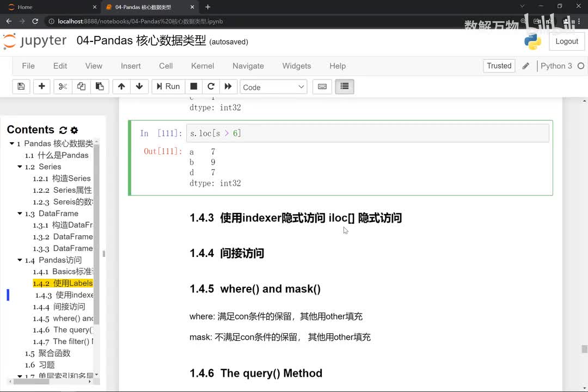Click the Contents sidebar resize handle
Viewport: 588px width, 392px height.
point(104,254)
